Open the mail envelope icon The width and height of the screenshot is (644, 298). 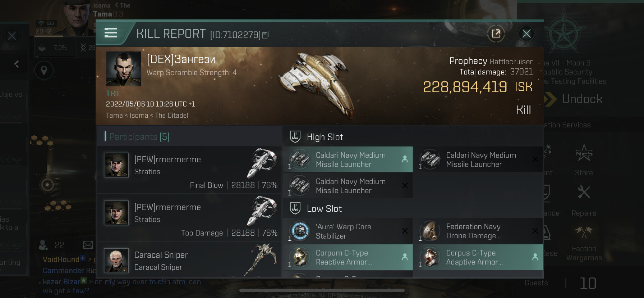click(88, 245)
